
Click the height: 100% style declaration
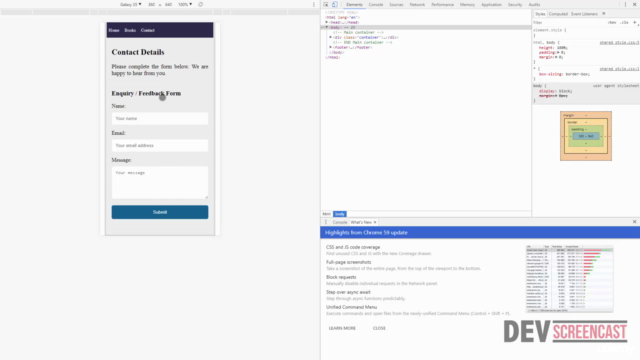coord(553,48)
